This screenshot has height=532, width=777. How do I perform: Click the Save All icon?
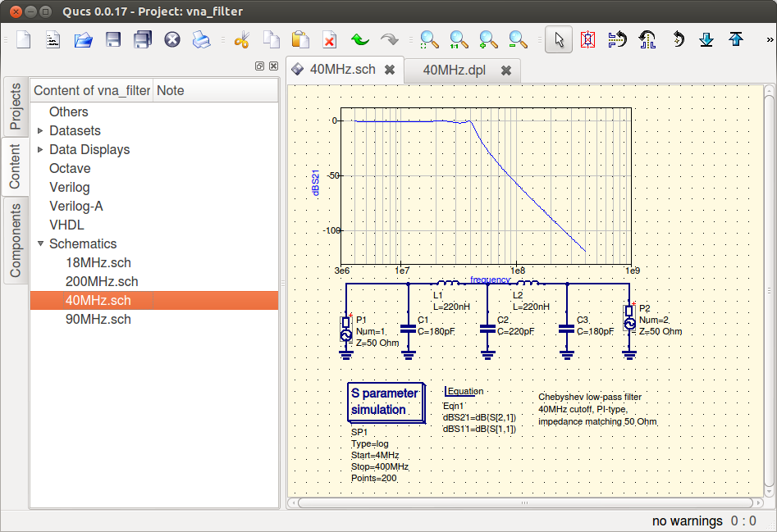coord(142,39)
